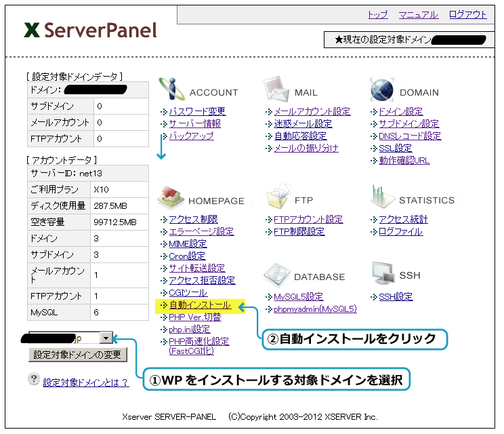Viewport: 504px width, 434px height.
Task: Open the メールアカウント設定 link
Action: click(312, 111)
